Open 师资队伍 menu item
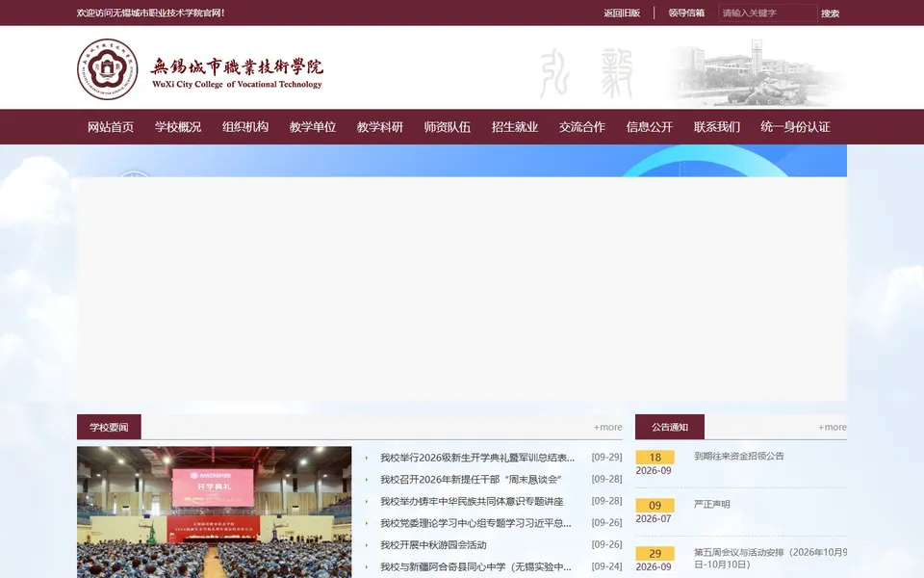Image resolution: width=924 pixels, height=578 pixels. (448, 127)
